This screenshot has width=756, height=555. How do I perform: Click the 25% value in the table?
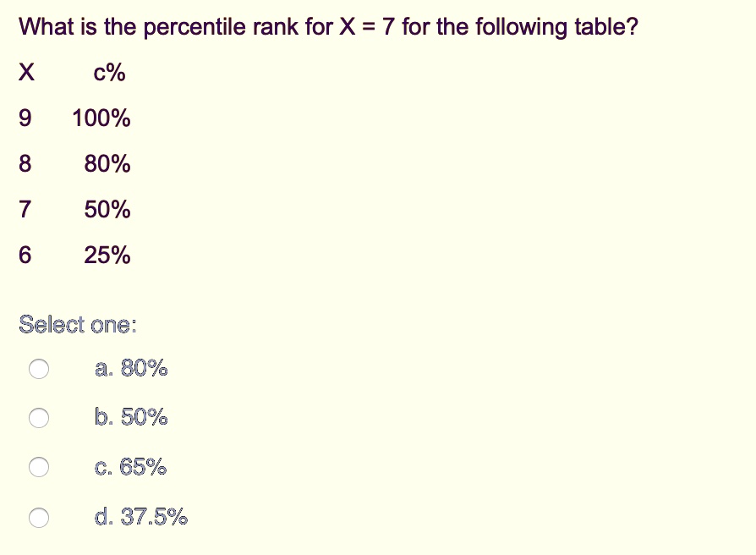(x=107, y=255)
